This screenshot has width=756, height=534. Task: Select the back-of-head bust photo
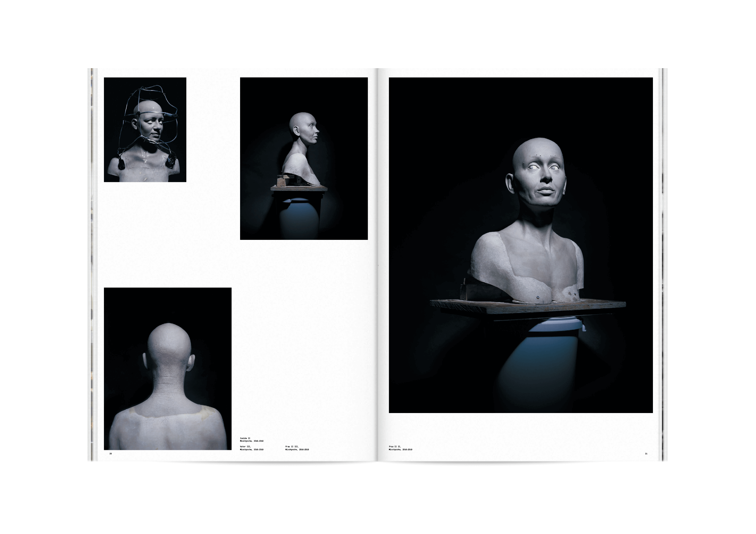pos(168,368)
